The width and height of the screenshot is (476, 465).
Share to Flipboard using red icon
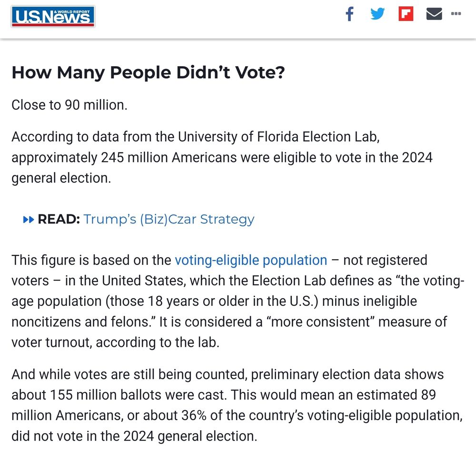click(x=406, y=14)
